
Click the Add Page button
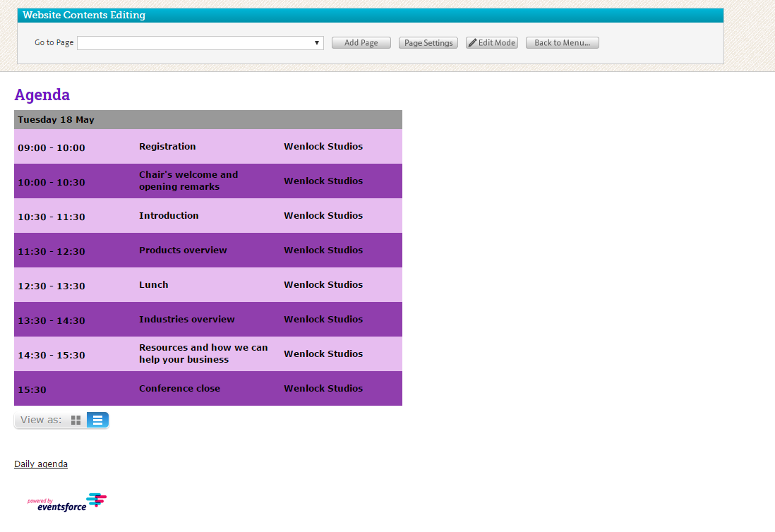pyautogui.click(x=361, y=43)
